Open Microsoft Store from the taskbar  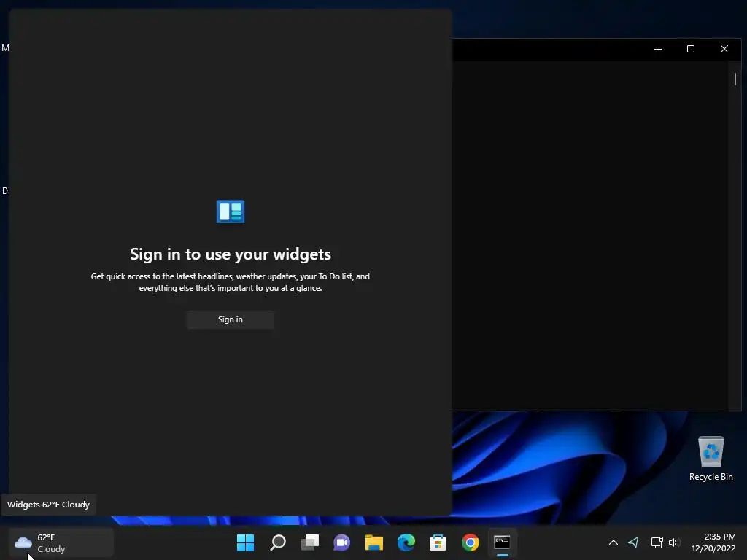[438, 542]
